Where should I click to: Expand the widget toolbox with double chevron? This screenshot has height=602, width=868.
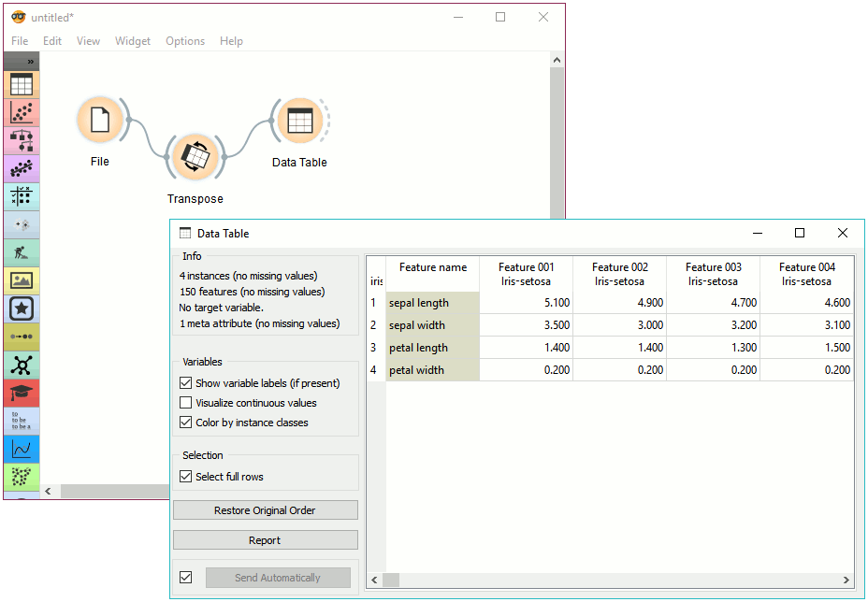(30, 61)
